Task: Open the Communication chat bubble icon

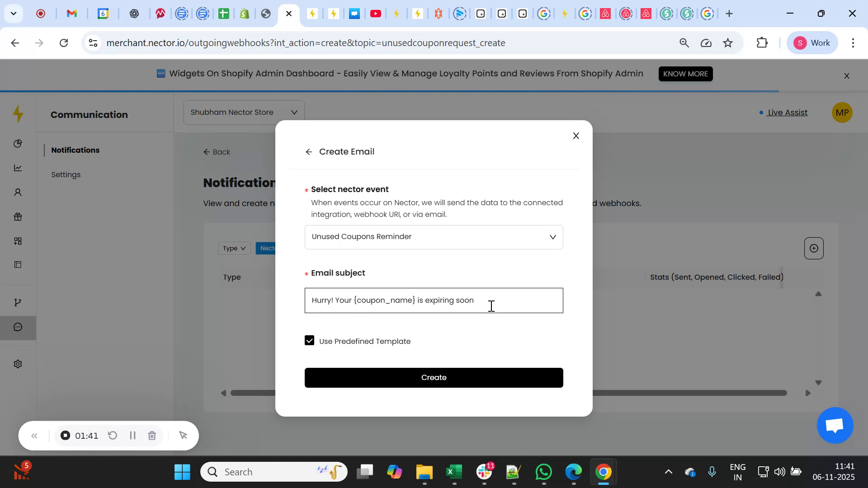Action: tap(18, 327)
